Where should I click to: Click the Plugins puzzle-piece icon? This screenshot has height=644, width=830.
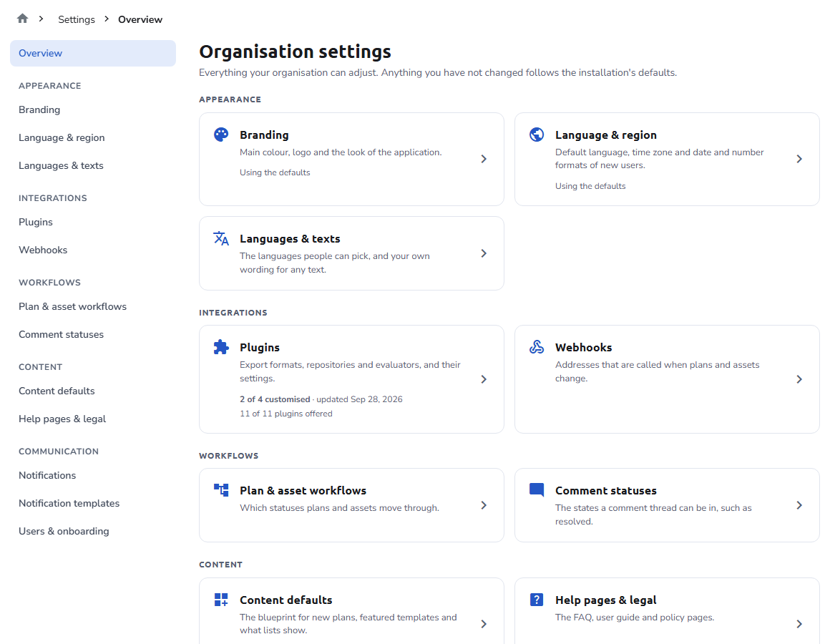pyautogui.click(x=220, y=347)
